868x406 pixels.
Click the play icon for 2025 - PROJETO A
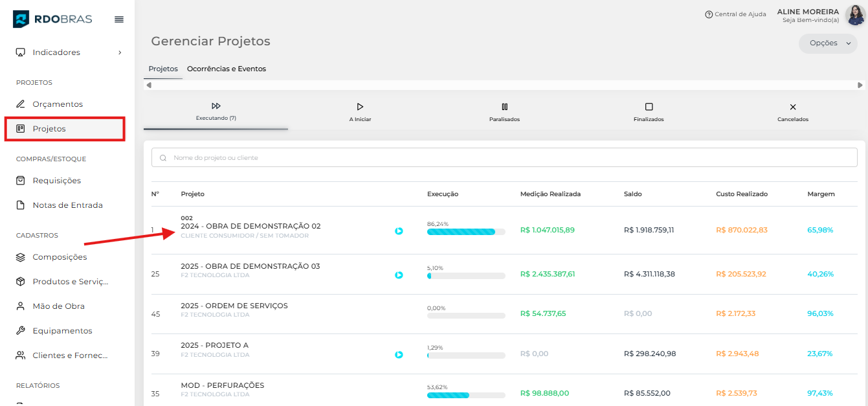[x=399, y=355]
